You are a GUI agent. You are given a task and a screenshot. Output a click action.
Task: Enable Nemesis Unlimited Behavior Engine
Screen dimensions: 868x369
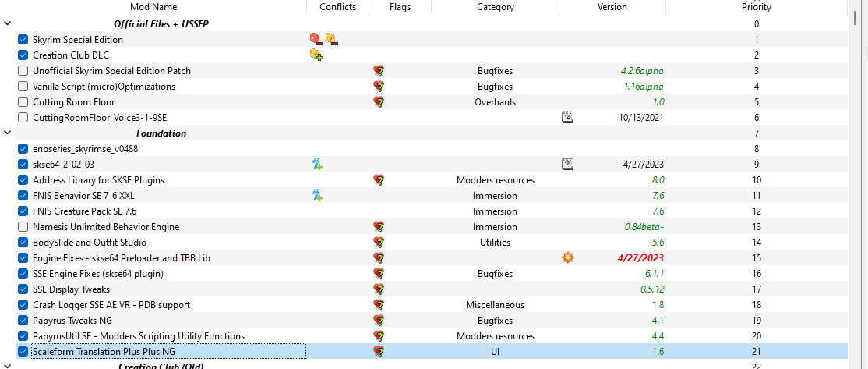[23, 226]
